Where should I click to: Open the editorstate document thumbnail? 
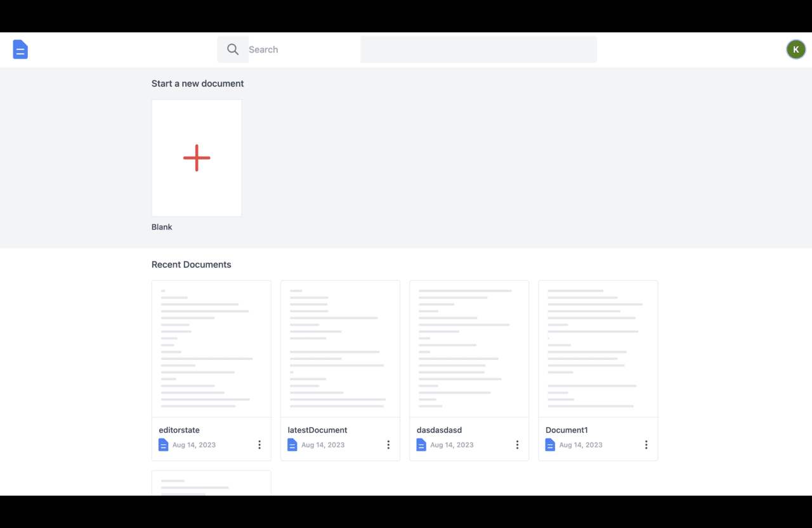(211, 349)
